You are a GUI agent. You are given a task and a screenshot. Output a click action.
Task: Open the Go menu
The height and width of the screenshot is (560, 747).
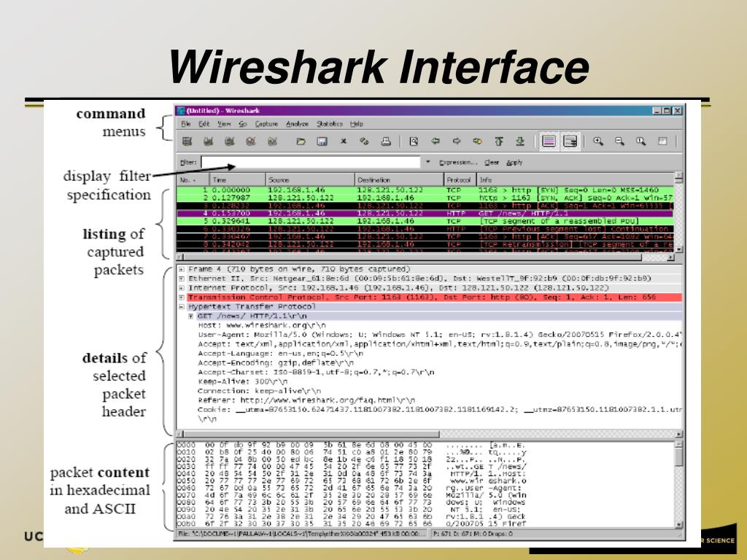243,124
